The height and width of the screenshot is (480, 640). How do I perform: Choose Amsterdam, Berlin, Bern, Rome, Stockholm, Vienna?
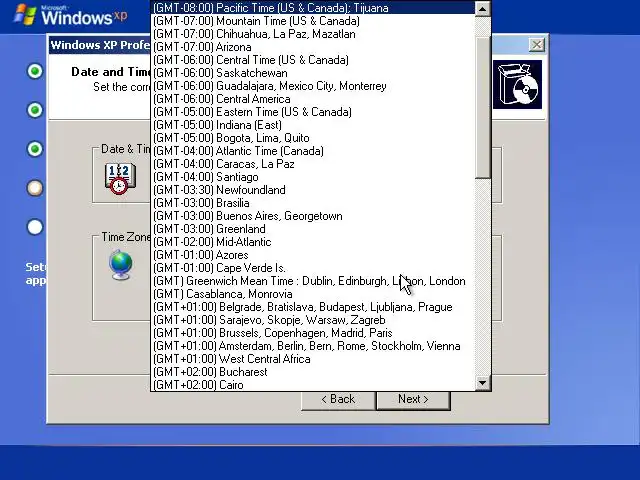pos(313,346)
